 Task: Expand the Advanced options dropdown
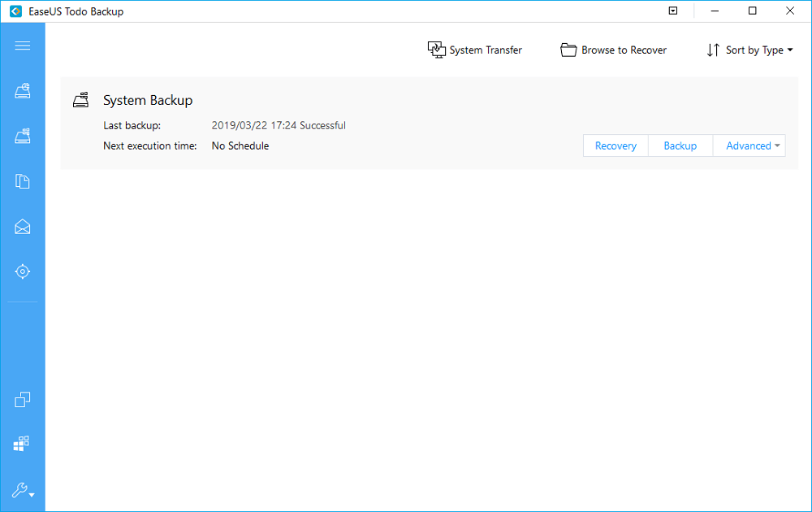749,145
